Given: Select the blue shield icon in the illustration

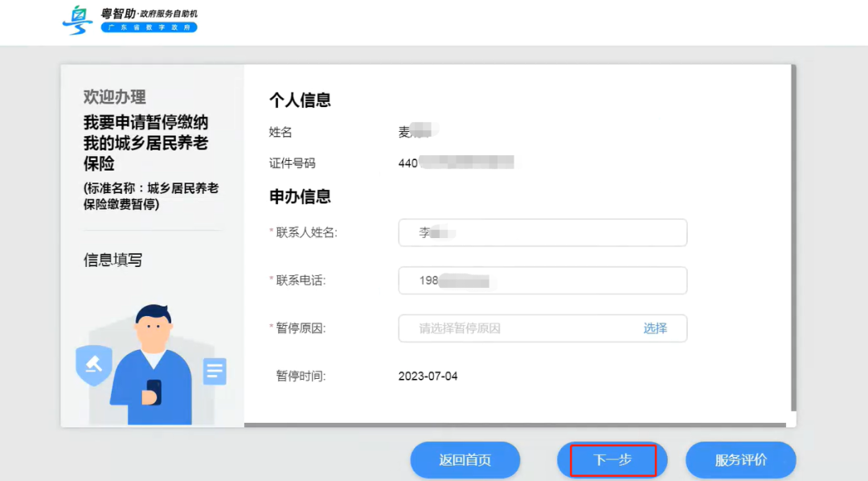Looking at the screenshot, I should click(94, 364).
